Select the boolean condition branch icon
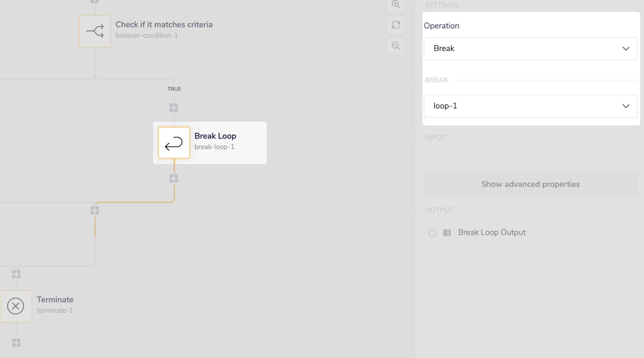Screen dimensions: 644x358 pyautogui.click(x=95, y=31)
